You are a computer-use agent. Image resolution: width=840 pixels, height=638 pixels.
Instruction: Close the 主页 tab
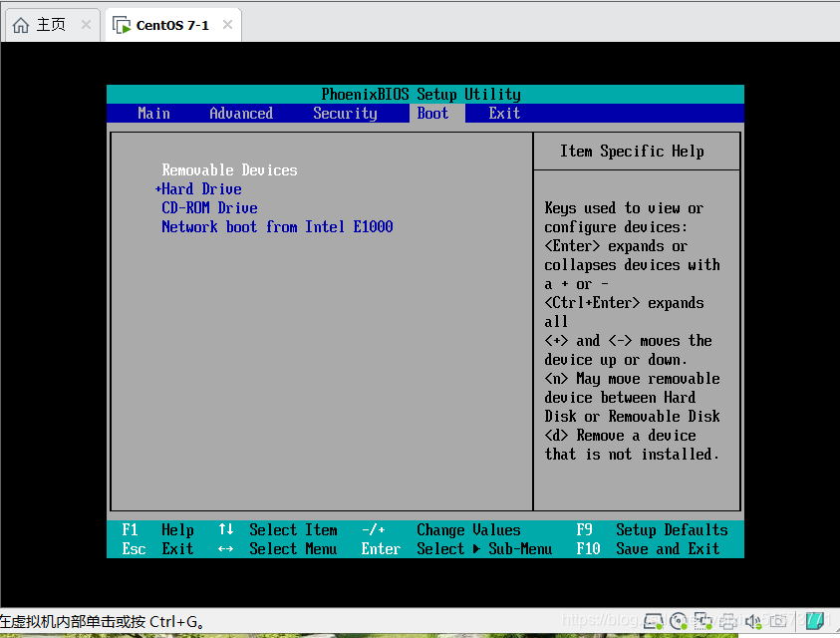86,24
